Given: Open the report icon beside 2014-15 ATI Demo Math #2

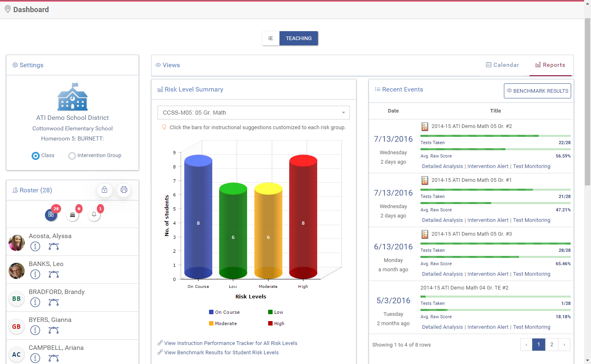Looking at the screenshot, I should tap(425, 126).
